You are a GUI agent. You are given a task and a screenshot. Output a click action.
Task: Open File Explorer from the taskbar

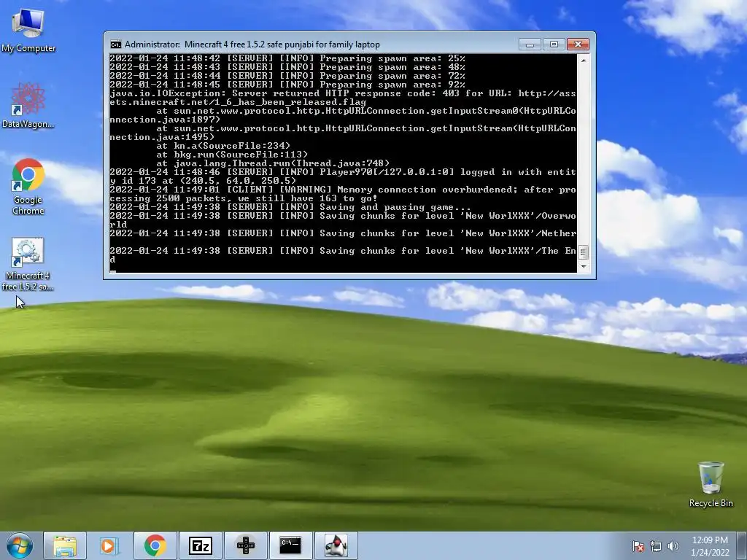(65, 545)
